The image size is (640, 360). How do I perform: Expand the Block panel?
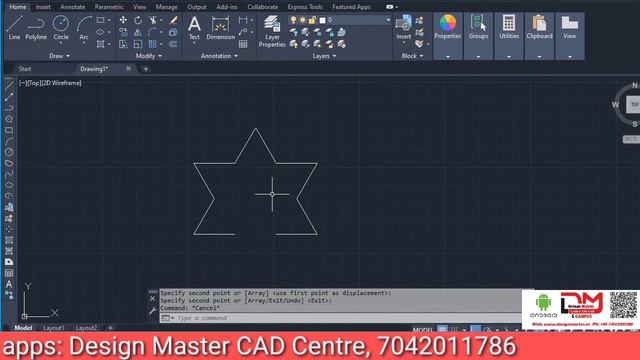click(x=412, y=56)
